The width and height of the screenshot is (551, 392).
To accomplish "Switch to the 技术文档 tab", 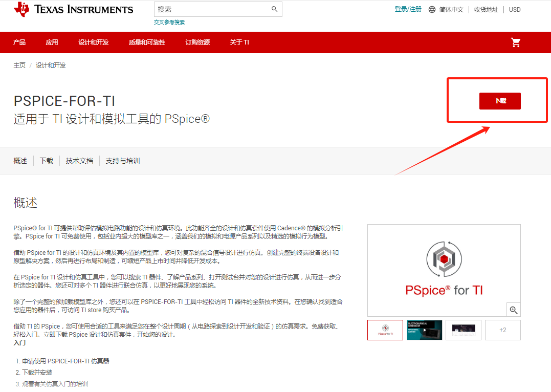I will pos(79,161).
